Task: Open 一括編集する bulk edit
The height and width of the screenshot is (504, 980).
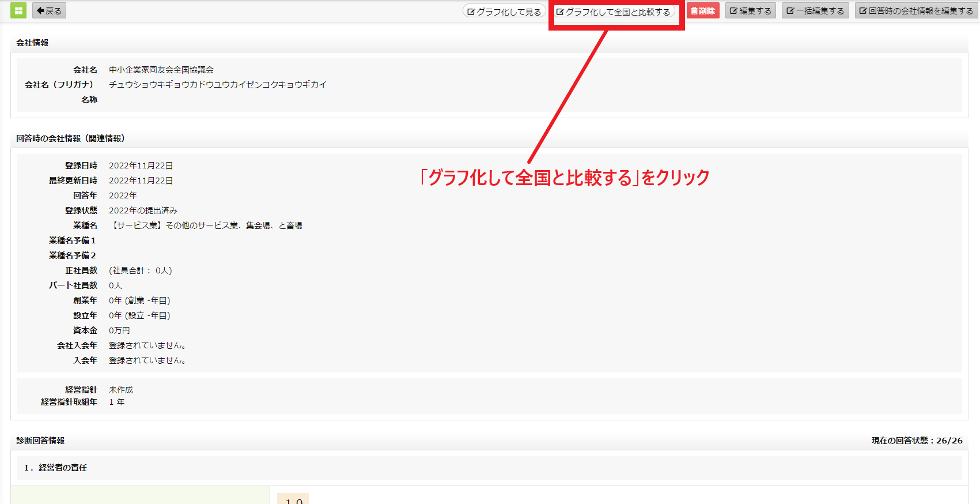Action: point(815,11)
